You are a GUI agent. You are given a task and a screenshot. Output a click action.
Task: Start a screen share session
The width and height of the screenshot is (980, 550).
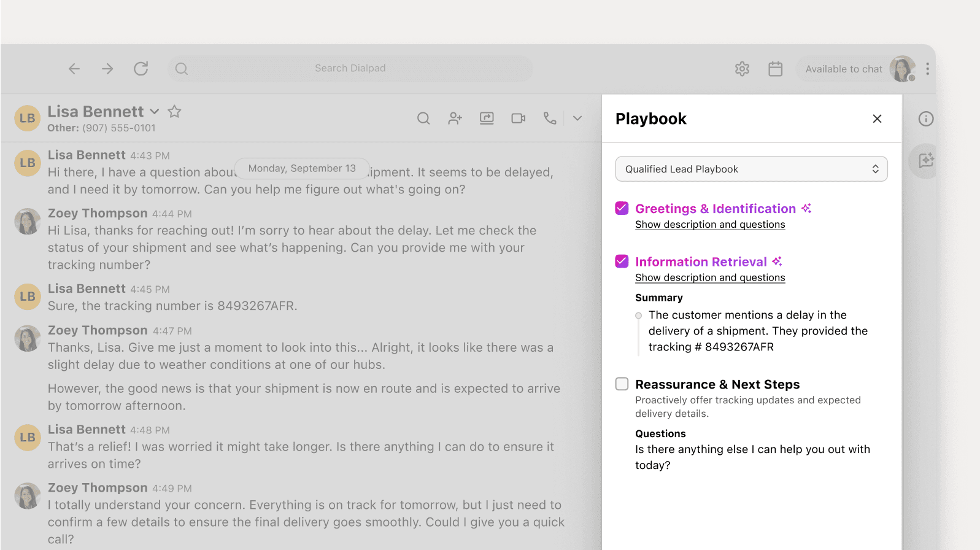487,118
